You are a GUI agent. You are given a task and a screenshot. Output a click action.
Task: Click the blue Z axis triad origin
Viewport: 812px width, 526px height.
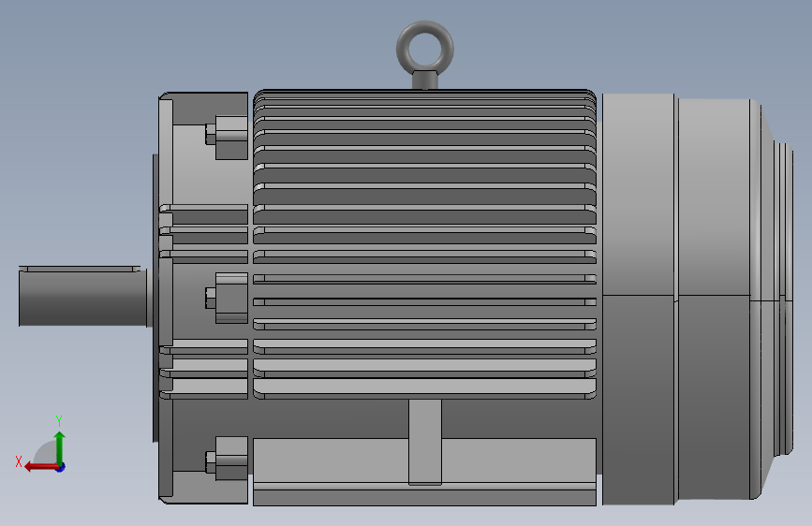click(x=61, y=467)
